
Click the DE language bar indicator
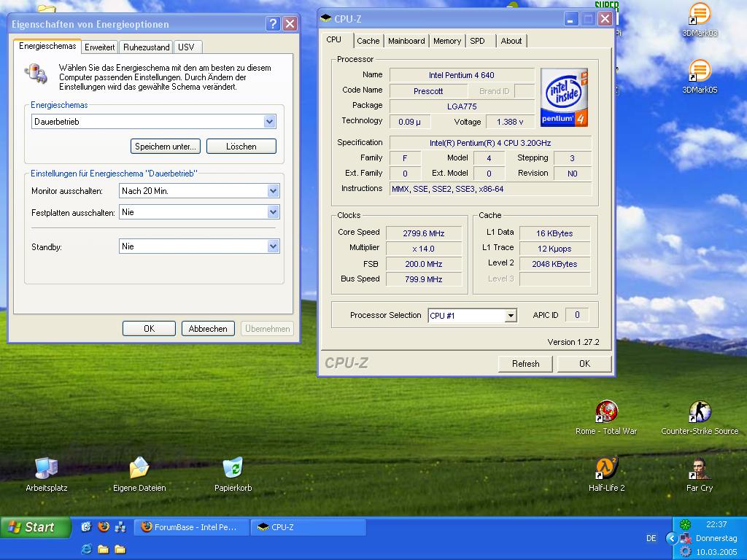pos(651,538)
